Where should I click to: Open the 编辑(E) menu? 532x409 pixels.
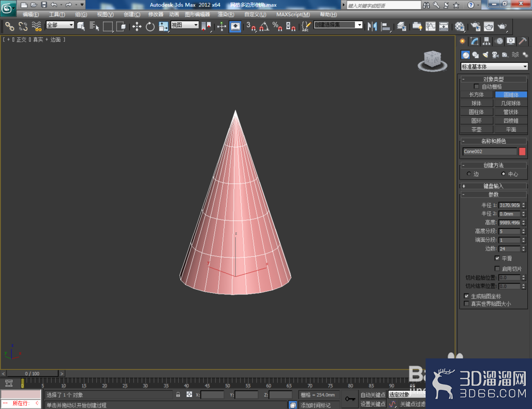31,14
